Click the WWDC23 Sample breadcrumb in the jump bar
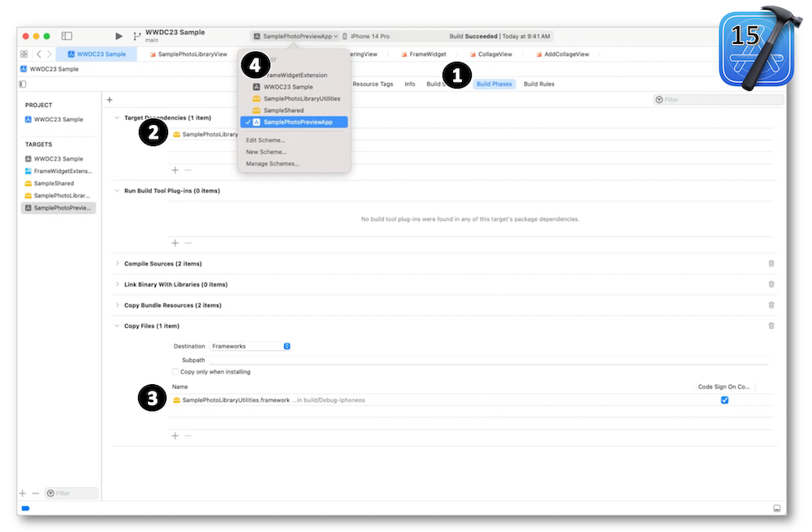This screenshot has width=812, height=532. pos(50,69)
